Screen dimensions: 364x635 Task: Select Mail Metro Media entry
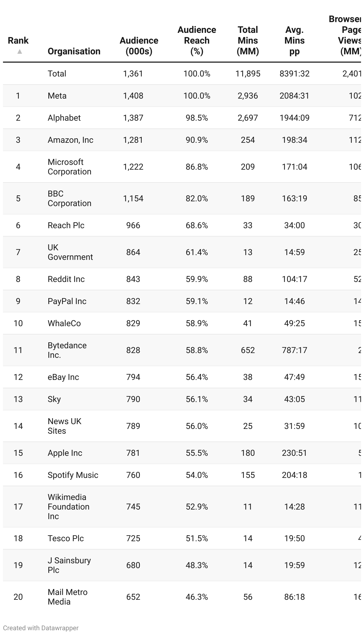(x=67, y=597)
